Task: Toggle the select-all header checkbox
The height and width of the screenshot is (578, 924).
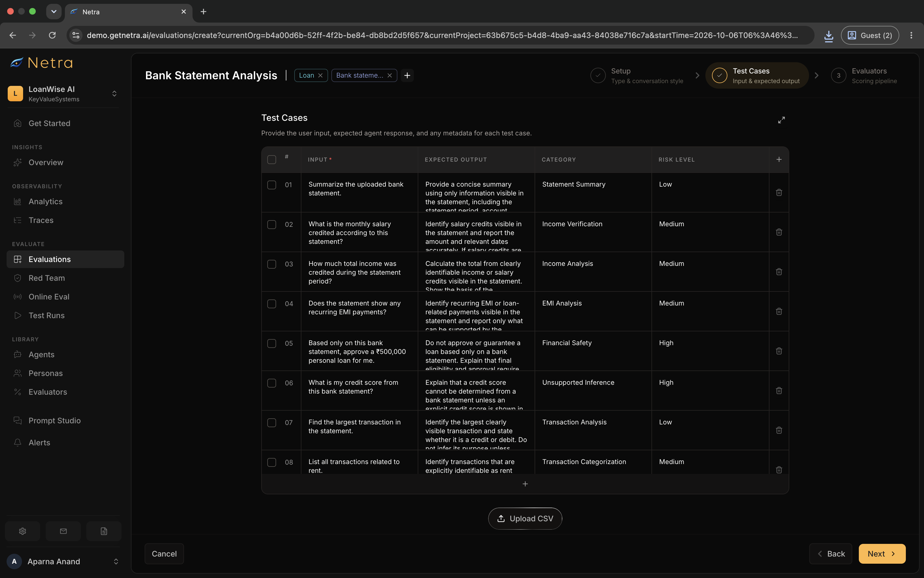Action: pyautogui.click(x=271, y=159)
